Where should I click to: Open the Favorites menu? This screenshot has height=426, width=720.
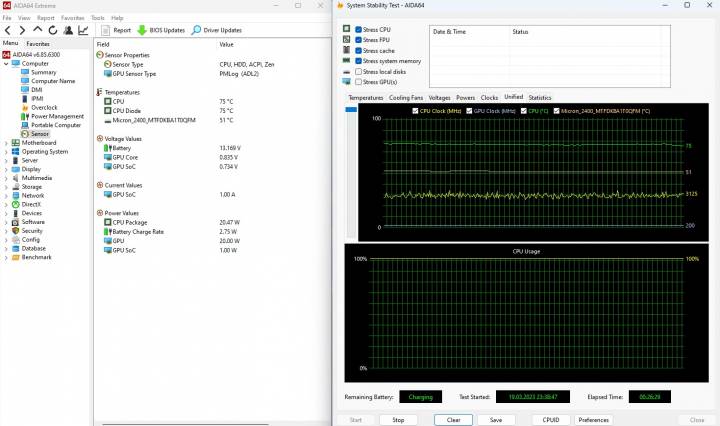73,18
